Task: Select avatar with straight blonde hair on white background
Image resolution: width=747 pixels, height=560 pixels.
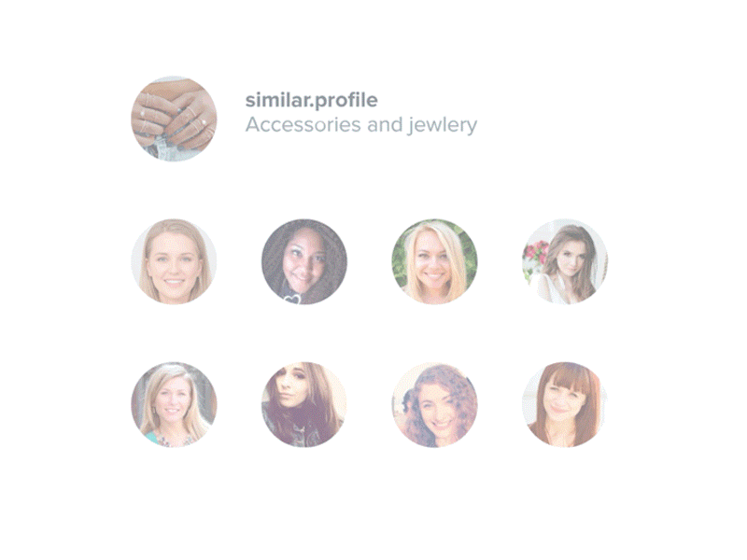Action: coord(174,261)
